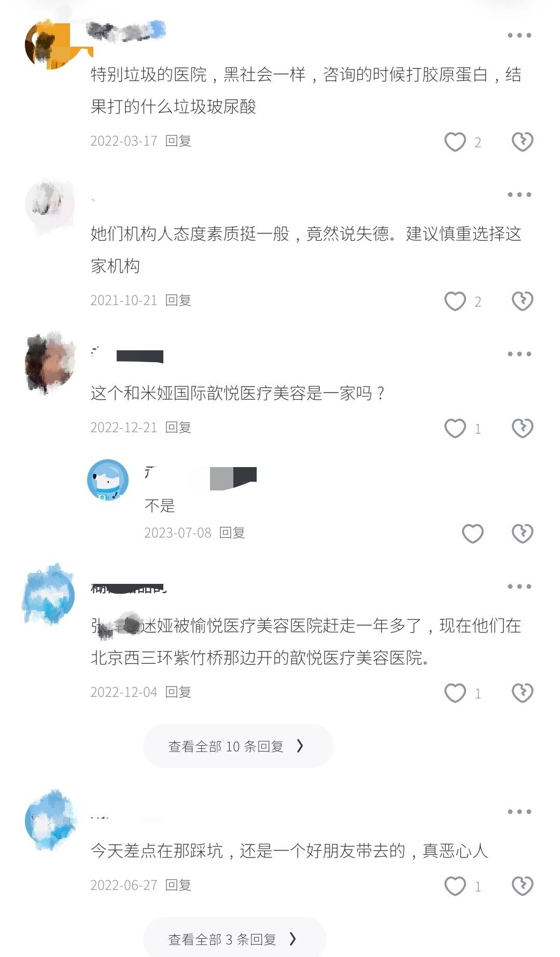
Task: Dislike the 2022-12-21 comment
Action: (x=522, y=428)
